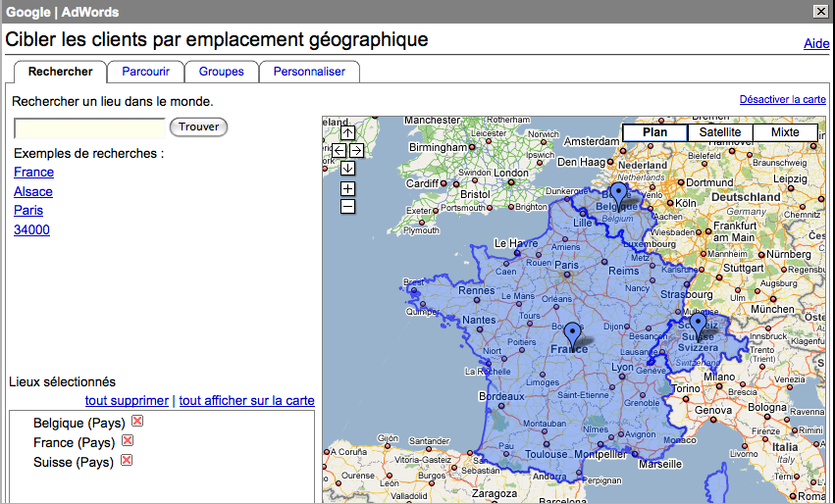Click the Belgique map pin marker
The width and height of the screenshot is (835, 504).
click(618, 193)
